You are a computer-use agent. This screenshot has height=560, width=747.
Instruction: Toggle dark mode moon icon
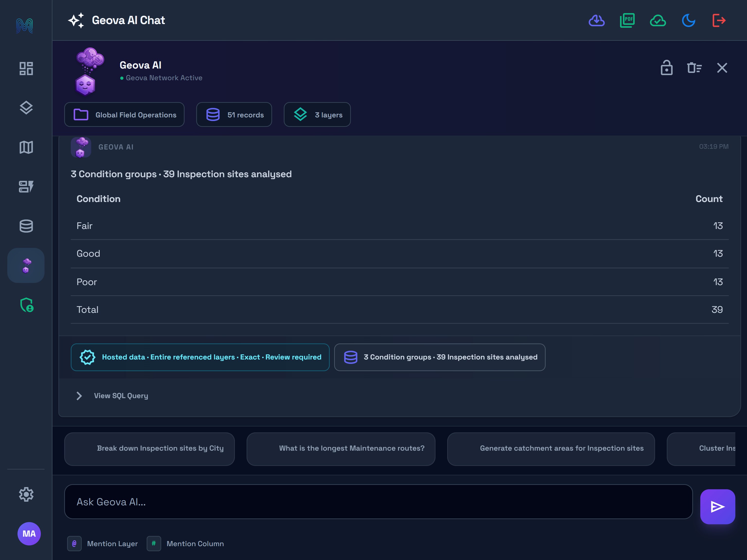pos(689,21)
